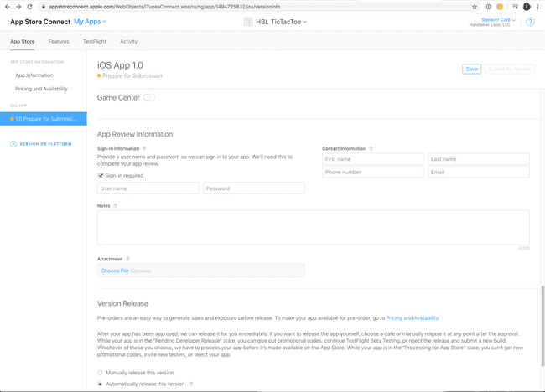The height and width of the screenshot is (392, 545).
Task: Click the Save button
Action: pyautogui.click(x=472, y=69)
